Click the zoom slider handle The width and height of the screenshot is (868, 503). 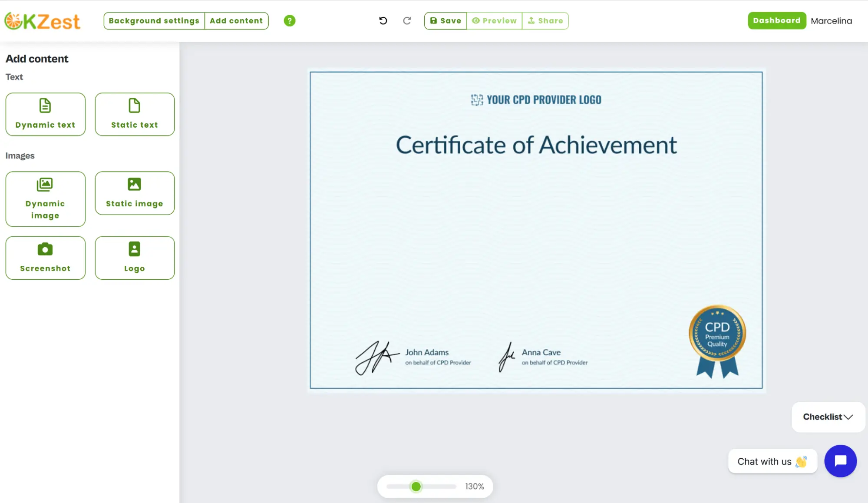click(416, 486)
